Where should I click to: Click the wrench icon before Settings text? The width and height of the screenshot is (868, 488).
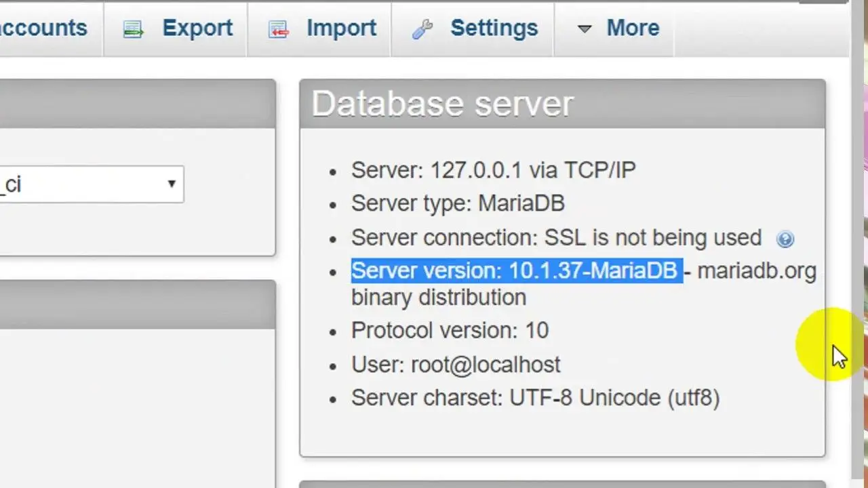(424, 28)
